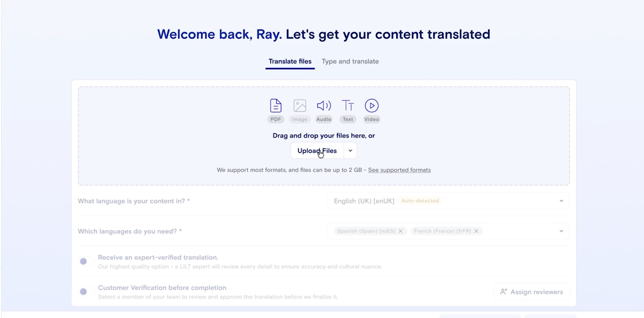Click the Image file type icon
The width and height of the screenshot is (644, 318).
(x=299, y=105)
